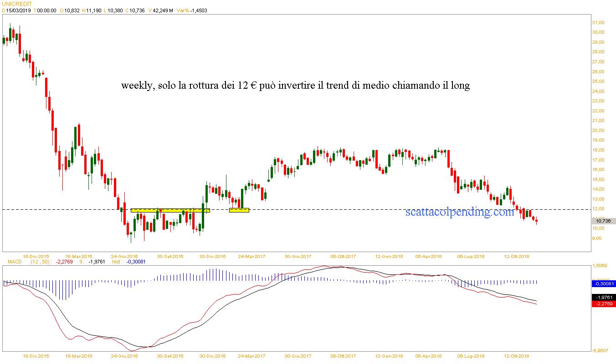The image size is (616, 364).
Task: Select the 'weekly, solo la rottura' annotation text
Action: click(295, 86)
